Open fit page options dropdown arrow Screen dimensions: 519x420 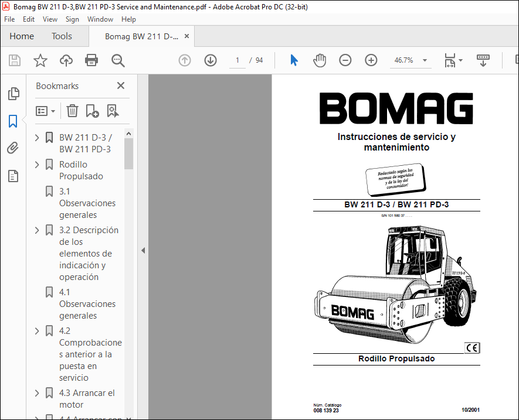pyautogui.click(x=460, y=60)
